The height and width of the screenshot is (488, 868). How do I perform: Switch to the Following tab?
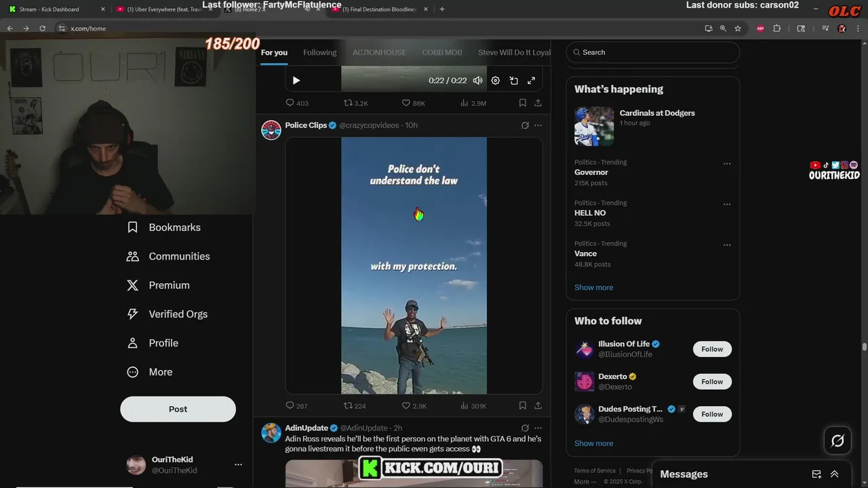tap(319, 52)
